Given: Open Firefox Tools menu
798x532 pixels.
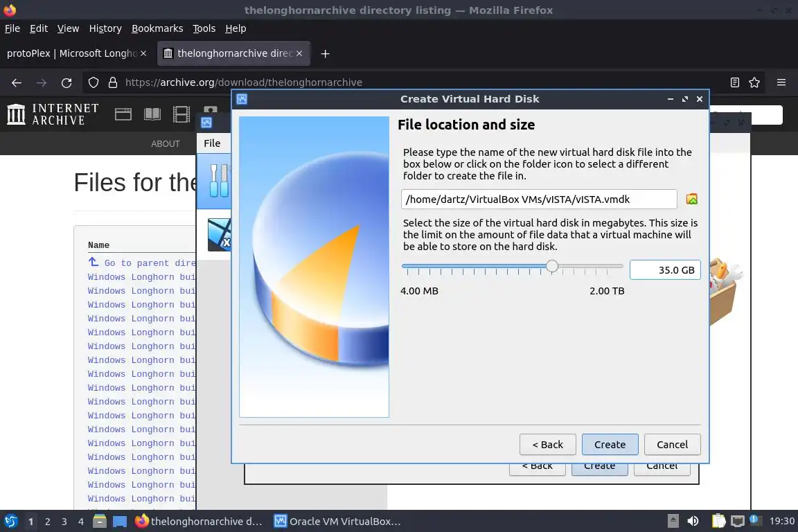Looking at the screenshot, I should [x=204, y=28].
